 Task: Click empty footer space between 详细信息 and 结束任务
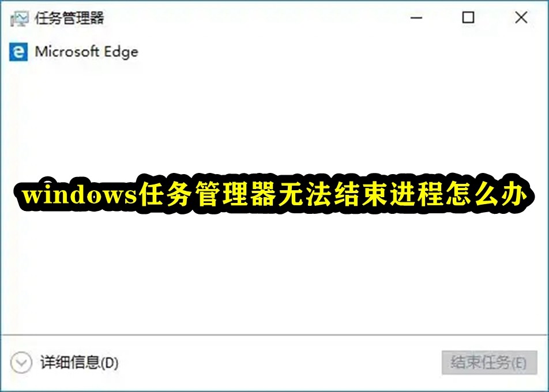click(x=280, y=363)
